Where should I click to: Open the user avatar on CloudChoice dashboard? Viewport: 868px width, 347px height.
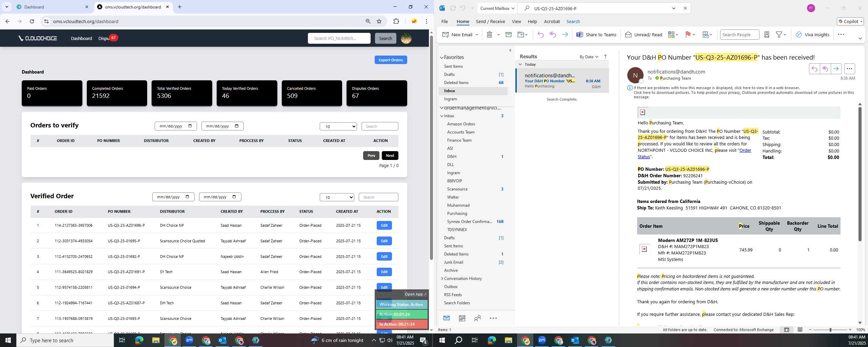tap(406, 38)
